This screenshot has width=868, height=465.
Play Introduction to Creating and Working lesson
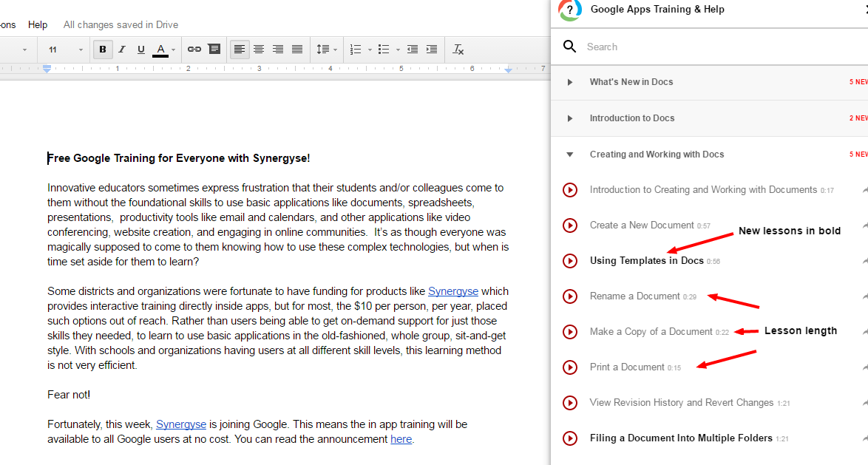pyautogui.click(x=569, y=190)
